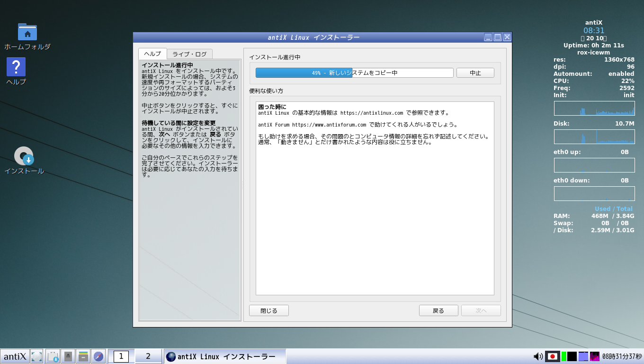Click the https://antixlinux.com text

pyautogui.click(x=372, y=113)
